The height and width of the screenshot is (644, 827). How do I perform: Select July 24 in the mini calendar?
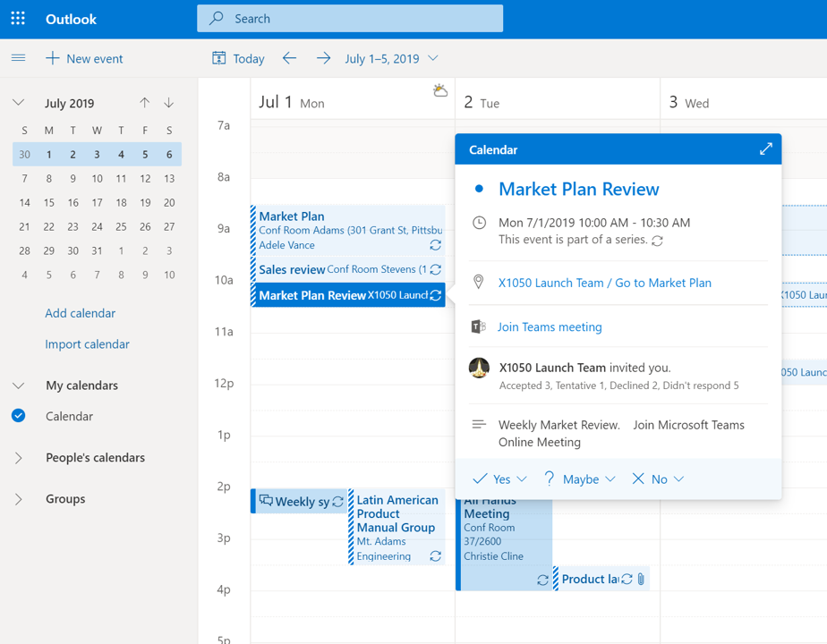pos(97,226)
